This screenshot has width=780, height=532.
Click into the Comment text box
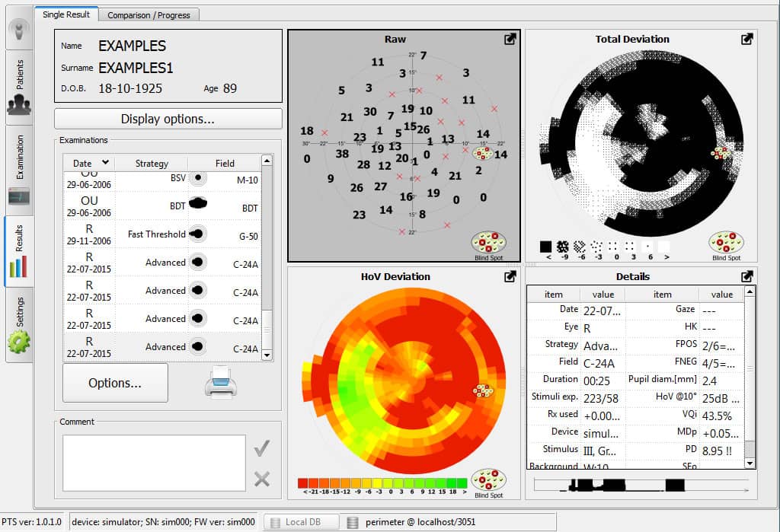pyautogui.click(x=154, y=463)
